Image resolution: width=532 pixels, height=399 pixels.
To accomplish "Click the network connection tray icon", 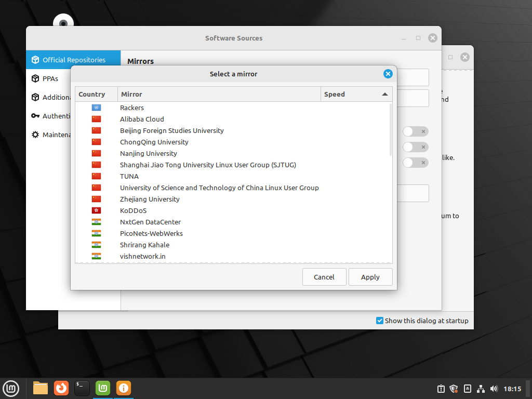I will [481, 389].
